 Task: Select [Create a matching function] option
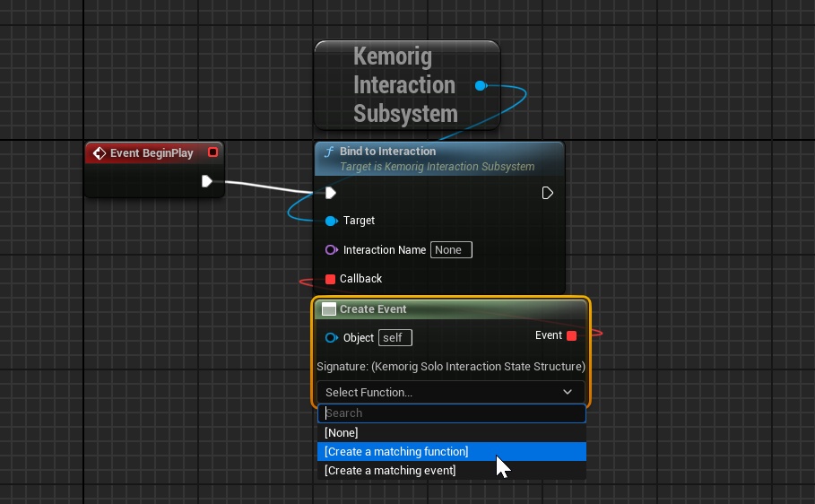[x=396, y=452]
